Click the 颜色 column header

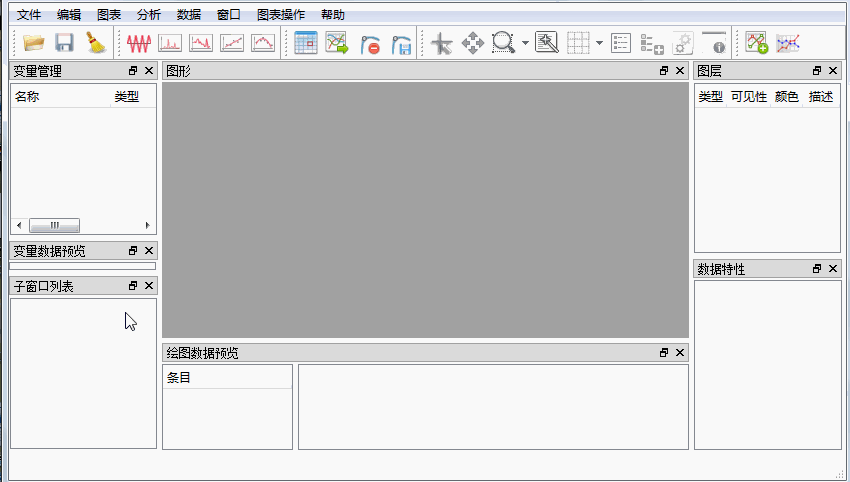pos(787,97)
